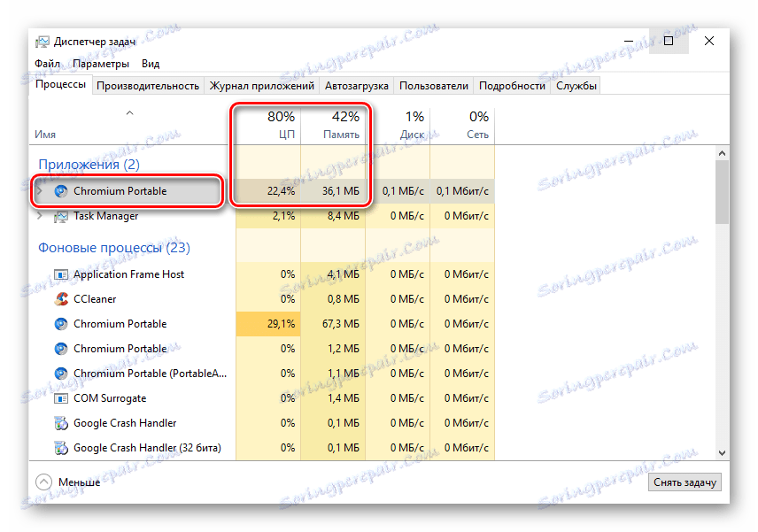Switch to the Процессы tab
The height and width of the screenshot is (532, 758).
pyautogui.click(x=61, y=85)
